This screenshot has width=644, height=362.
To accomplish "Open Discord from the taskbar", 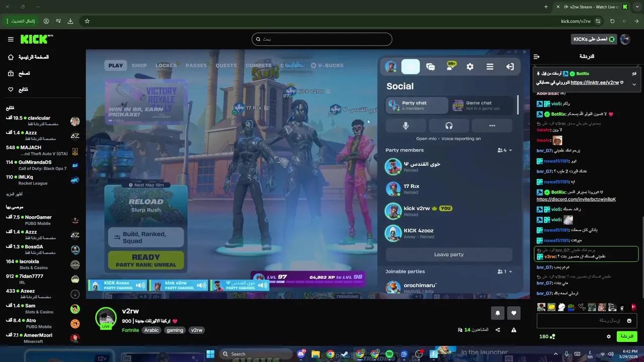I will [301, 354].
